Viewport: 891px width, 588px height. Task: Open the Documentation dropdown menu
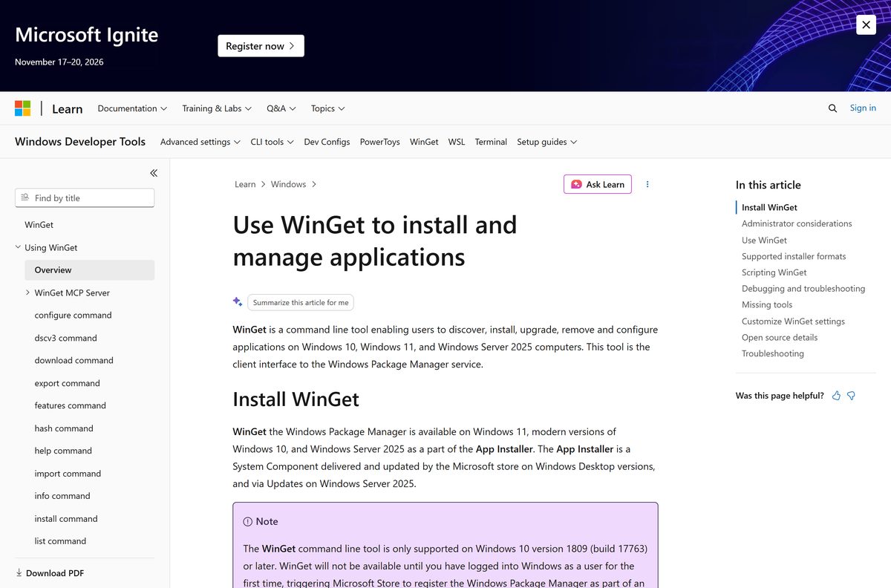pyautogui.click(x=132, y=108)
